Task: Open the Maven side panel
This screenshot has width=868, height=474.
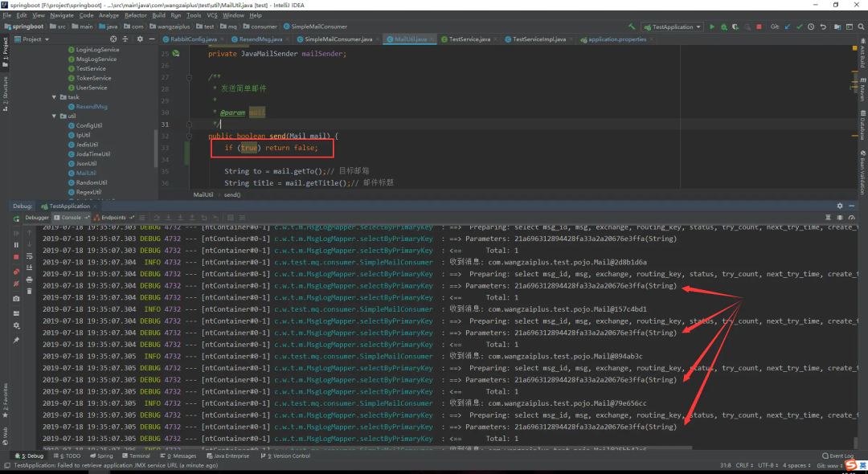Action: (x=862, y=90)
